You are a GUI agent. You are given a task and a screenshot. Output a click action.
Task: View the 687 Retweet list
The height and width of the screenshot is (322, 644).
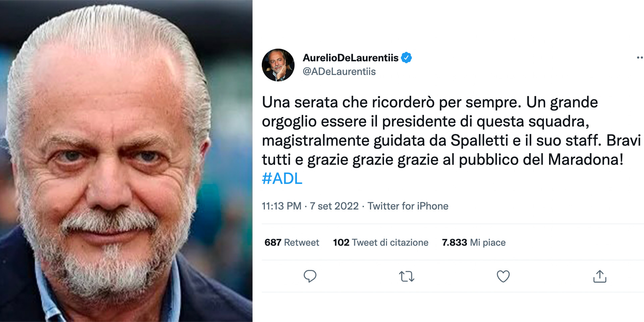(x=291, y=242)
